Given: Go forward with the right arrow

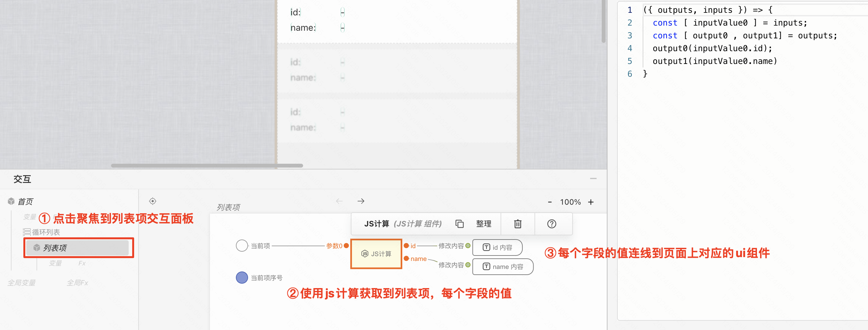Looking at the screenshot, I should tap(361, 201).
